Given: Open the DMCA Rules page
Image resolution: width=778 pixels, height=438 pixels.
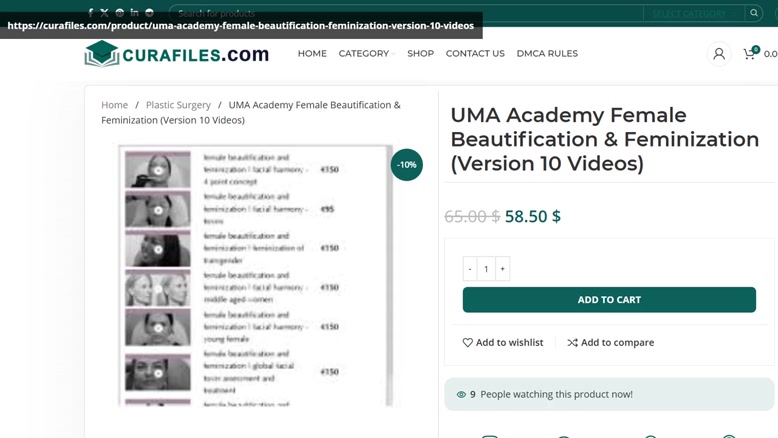Looking at the screenshot, I should point(547,54).
